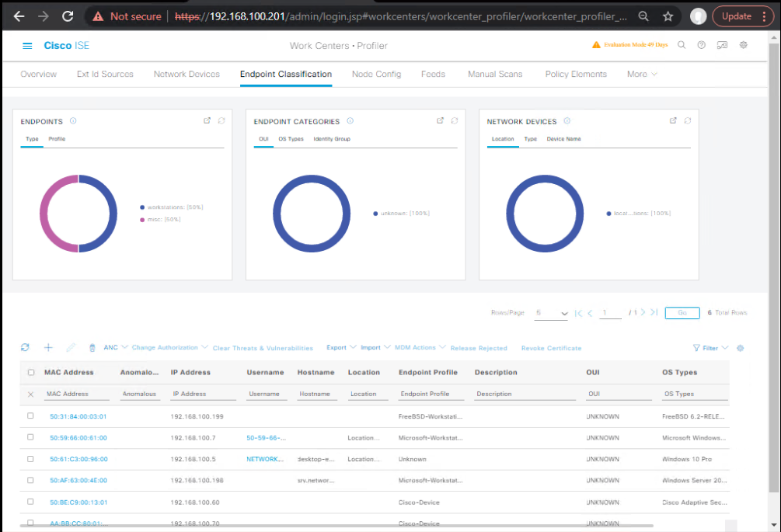Open the Rows/Page dropdown
Viewport: 781px width, 532px height.
[551, 313]
